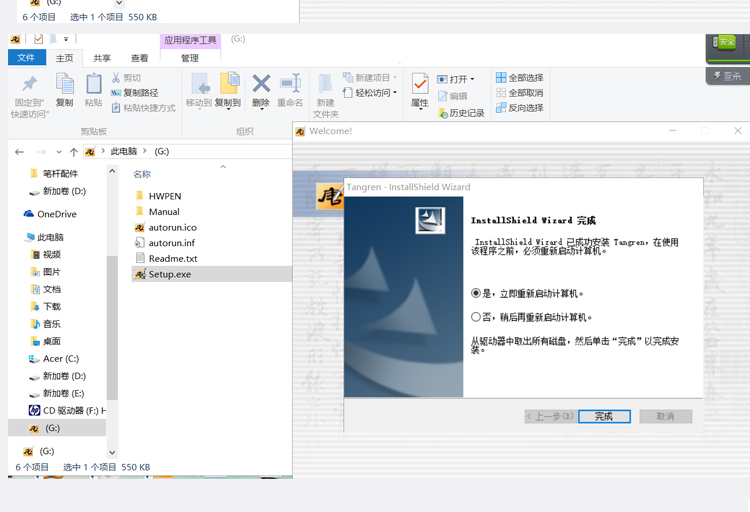Open the Properties (属性) ribbon icon

tap(420, 88)
